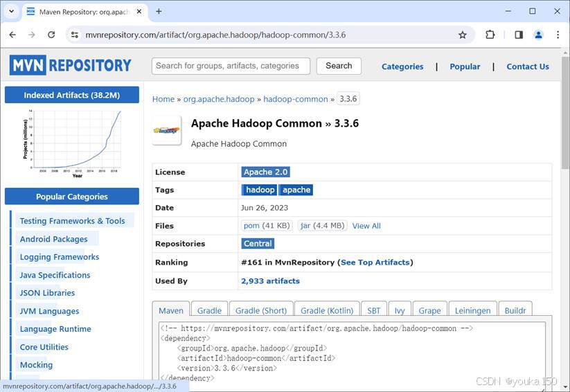The width and height of the screenshot is (570, 392).
Task: Go to Home breadcrumb link
Action: tap(163, 99)
